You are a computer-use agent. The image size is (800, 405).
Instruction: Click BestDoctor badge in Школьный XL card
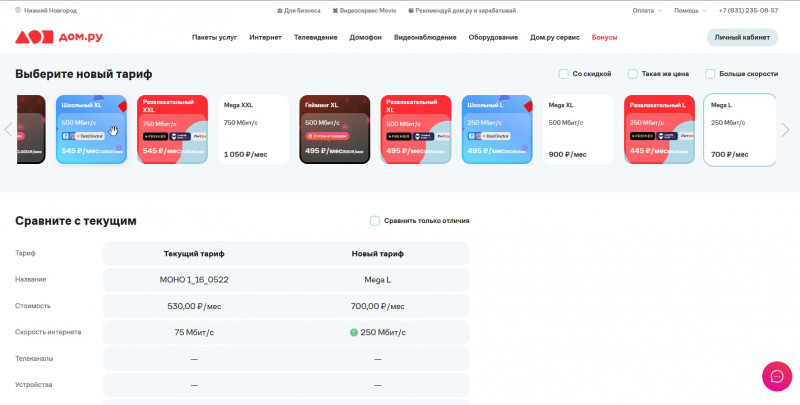point(90,136)
